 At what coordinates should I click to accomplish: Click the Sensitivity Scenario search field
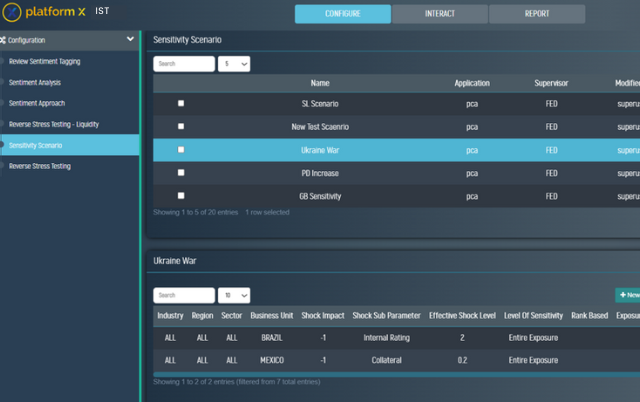coord(184,63)
